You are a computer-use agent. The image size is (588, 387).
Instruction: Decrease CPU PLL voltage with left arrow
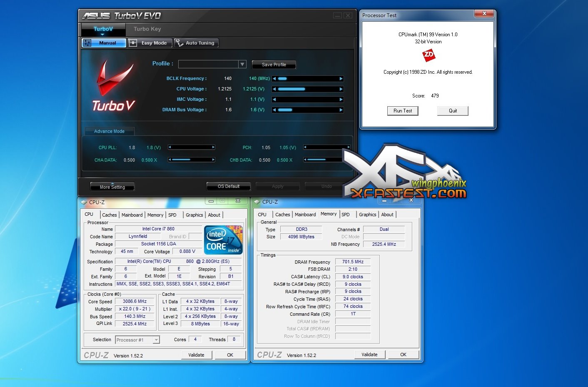[170, 147]
